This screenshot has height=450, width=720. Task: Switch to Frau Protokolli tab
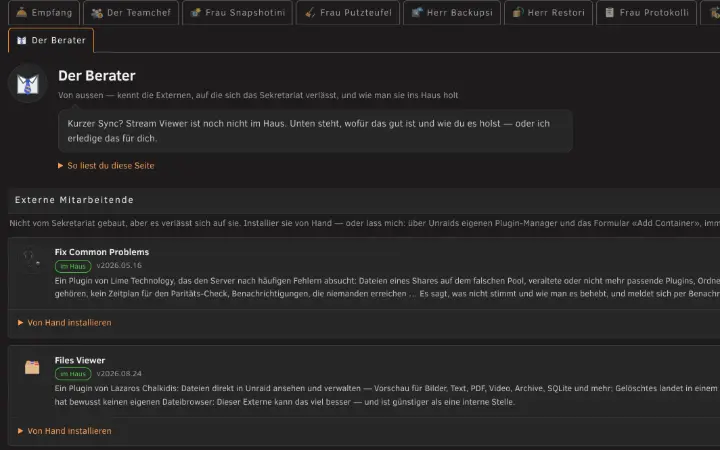(x=646, y=12)
